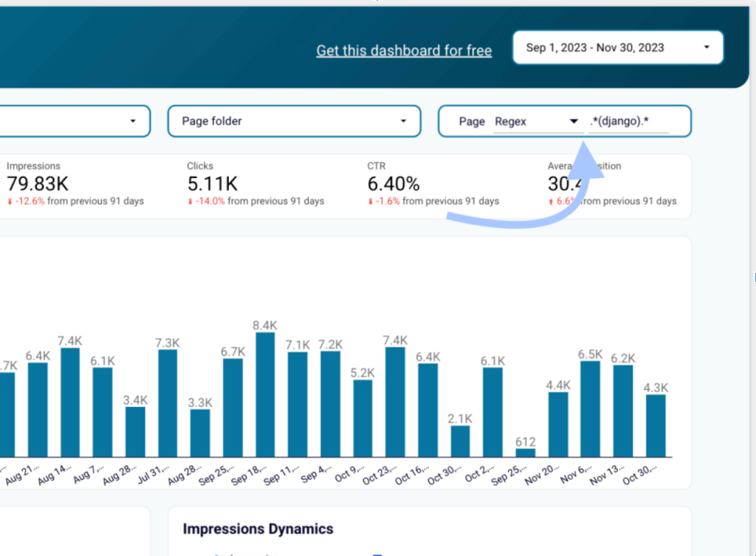Expand the Page folder dropdown

click(294, 121)
